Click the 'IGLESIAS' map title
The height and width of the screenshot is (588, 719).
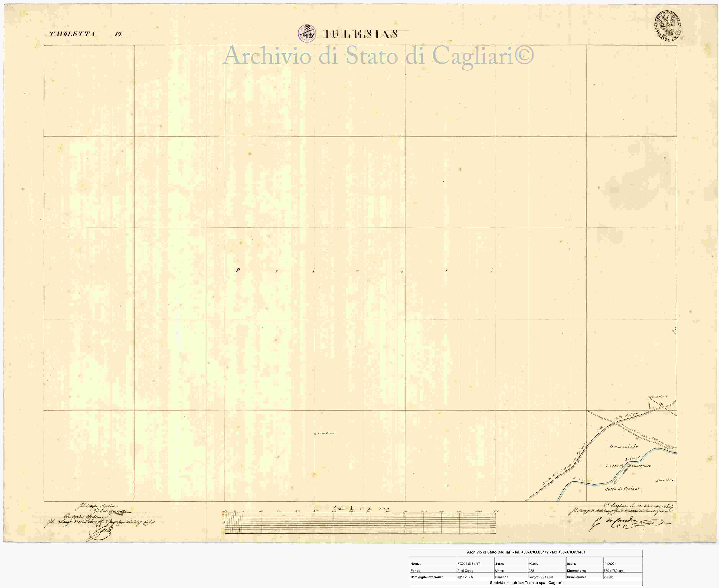click(x=360, y=34)
